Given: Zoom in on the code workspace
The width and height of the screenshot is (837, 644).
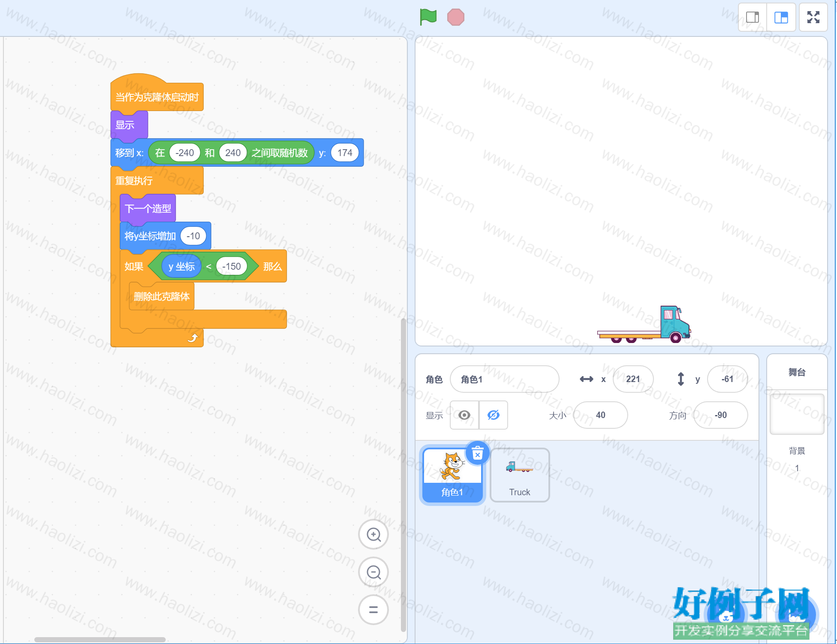Looking at the screenshot, I should click(x=373, y=535).
